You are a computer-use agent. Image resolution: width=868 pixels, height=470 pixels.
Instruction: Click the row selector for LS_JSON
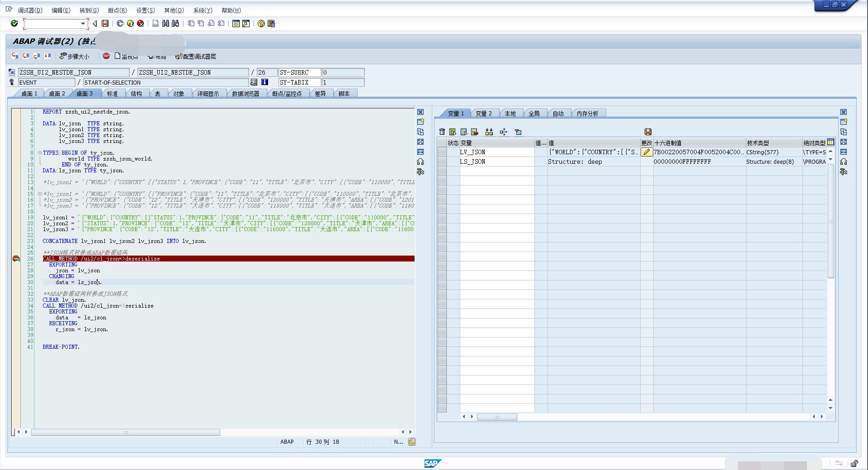click(x=442, y=161)
